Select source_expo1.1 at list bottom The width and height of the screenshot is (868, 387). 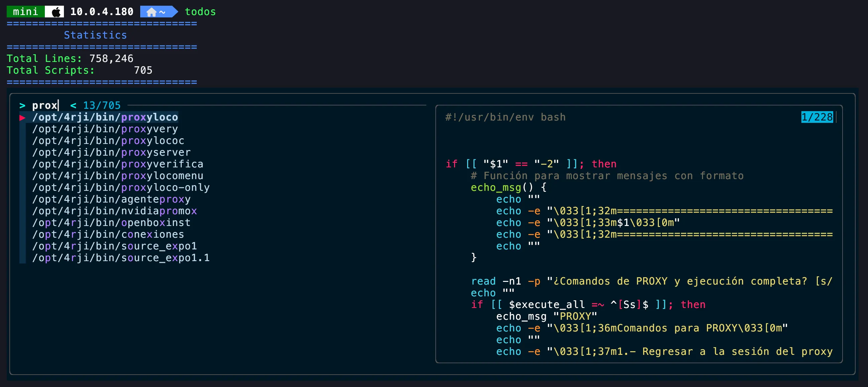coord(121,257)
